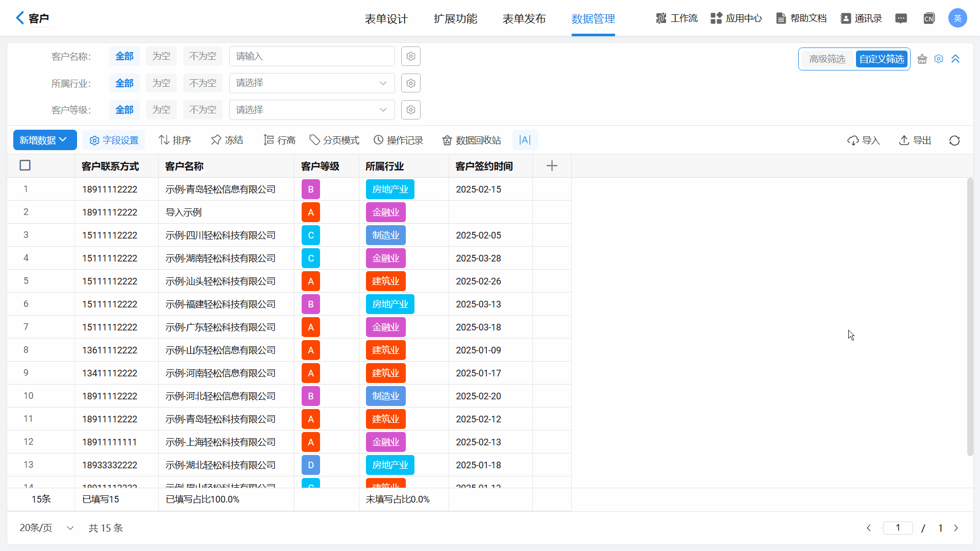980x551 pixels.
Task: Tick the select-all checkbox in table header
Action: tap(25, 165)
